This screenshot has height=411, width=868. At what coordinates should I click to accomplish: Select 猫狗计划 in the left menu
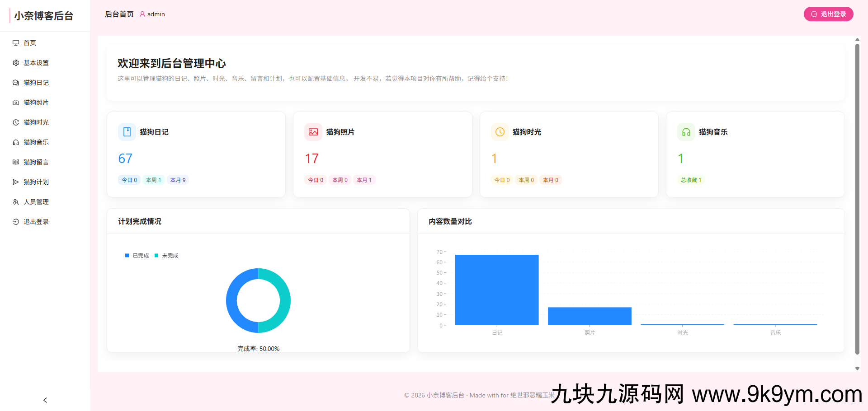click(37, 182)
